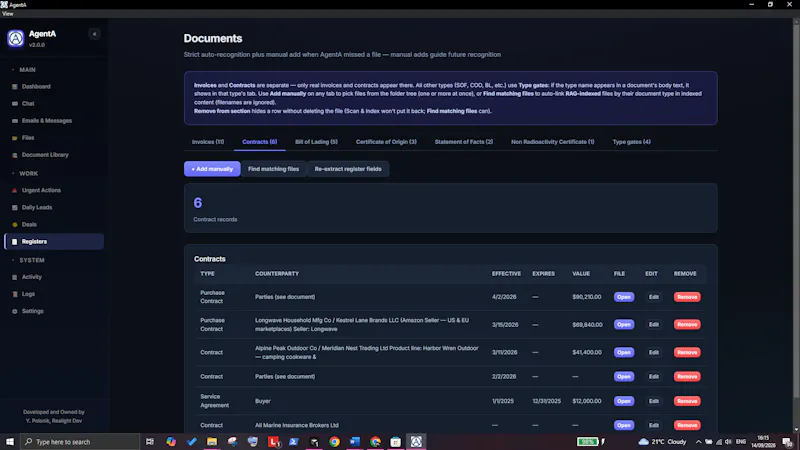The image size is (800, 450).
Task: Open the View menu
Action: [x=8, y=14]
